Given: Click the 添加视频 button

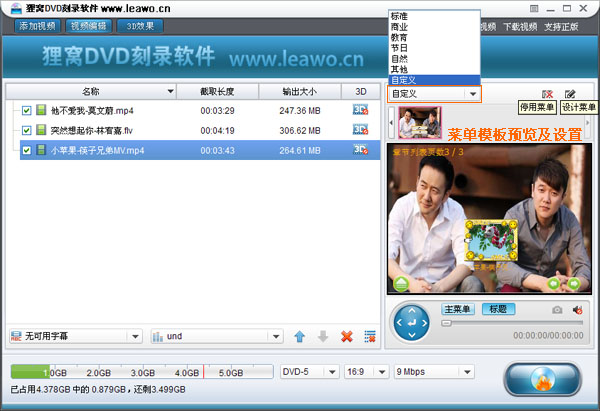Looking at the screenshot, I should click(x=38, y=26).
